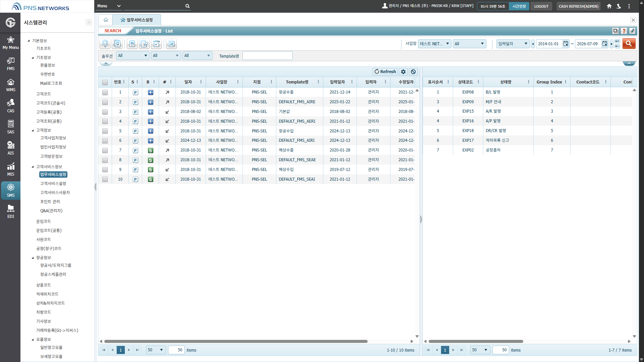Open the EDI module in sidebar
Screen dimensions: 644x362
click(x=10, y=212)
